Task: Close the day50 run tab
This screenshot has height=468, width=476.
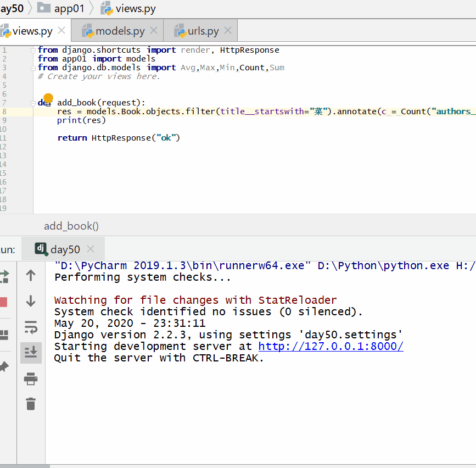Action: (91, 249)
